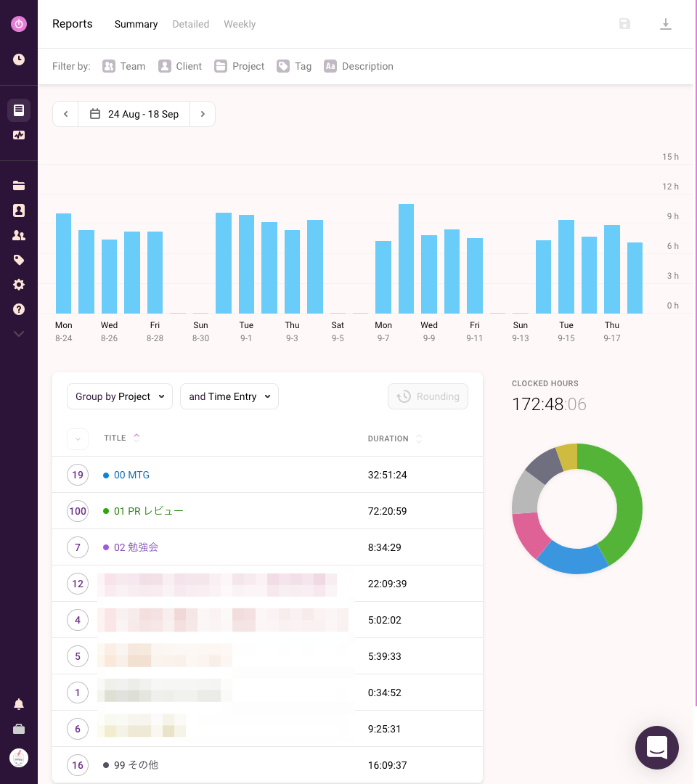697x784 pixels.
Task: Switch to the Weekly tab
Action: click(240, 24)
